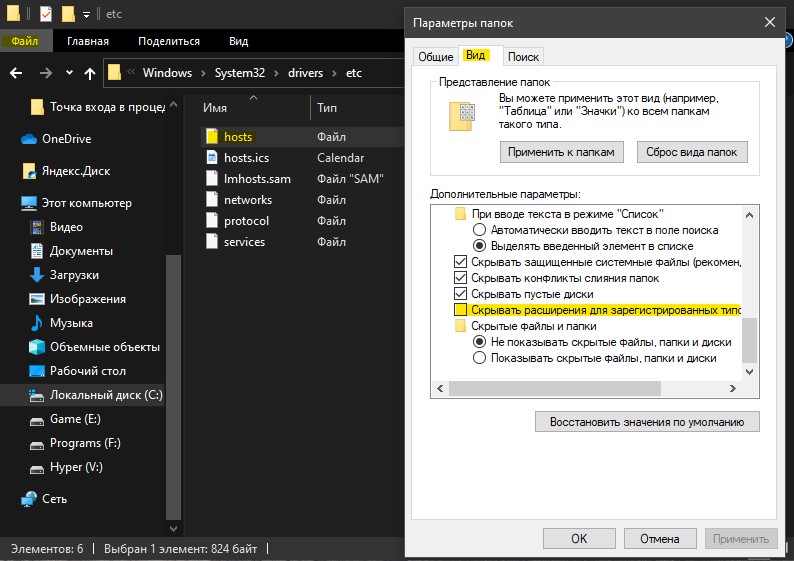This screenshot has width=794, height=561.
Task: Select the OneDrive cloud icon
Action: [x=29, y=139]
